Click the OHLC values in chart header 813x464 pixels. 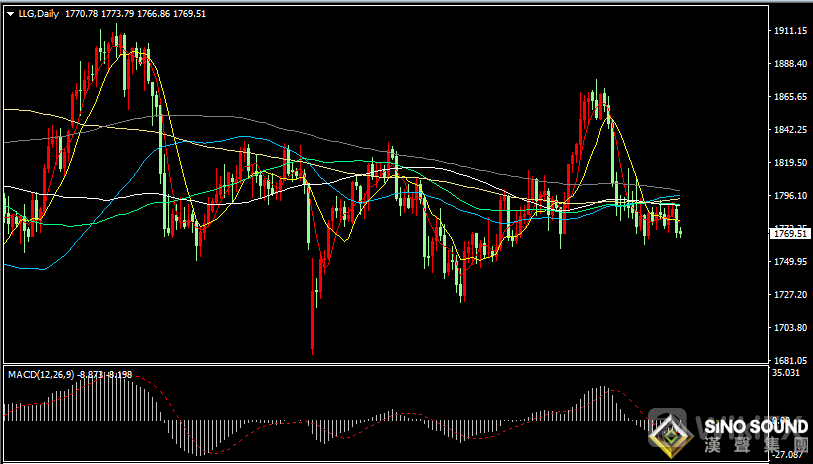(135, 13)
